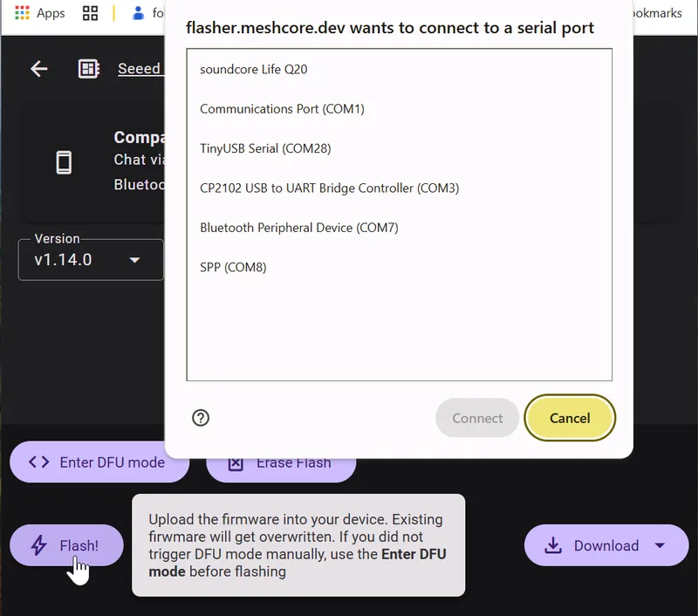Screen dimensions: 698x616
Task: Click the lightning icon on Flash button
Action: coord(38,544)
